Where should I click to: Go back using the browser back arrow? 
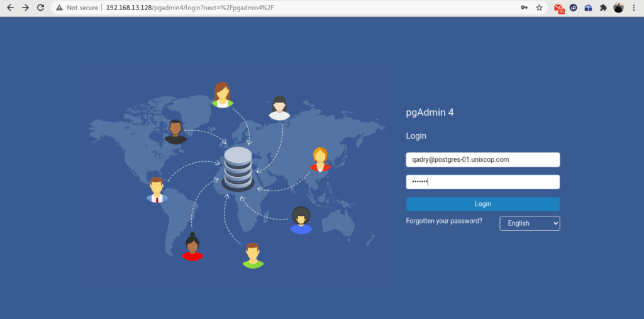pos(10,8)
